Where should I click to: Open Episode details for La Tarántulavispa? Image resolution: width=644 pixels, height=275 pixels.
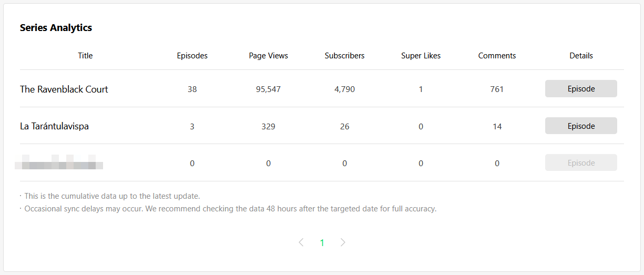(x=581, y=126)
